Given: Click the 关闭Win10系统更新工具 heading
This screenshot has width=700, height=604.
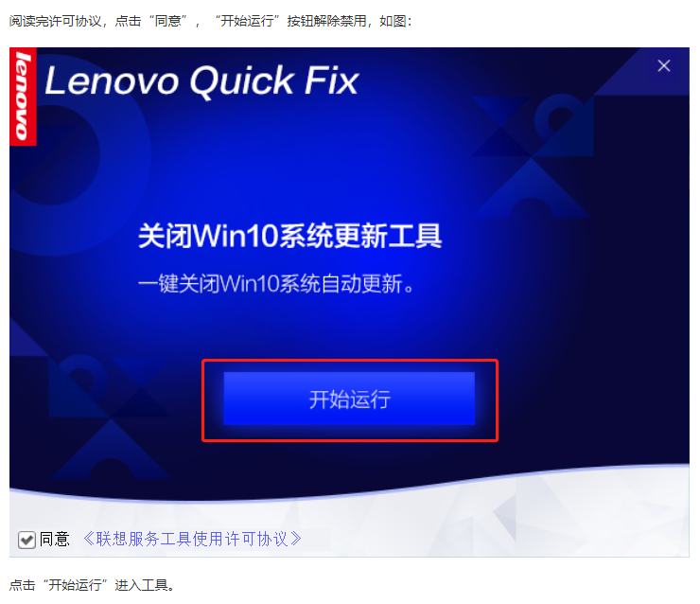Looking at the screenshot, I should tap(290, 236).
